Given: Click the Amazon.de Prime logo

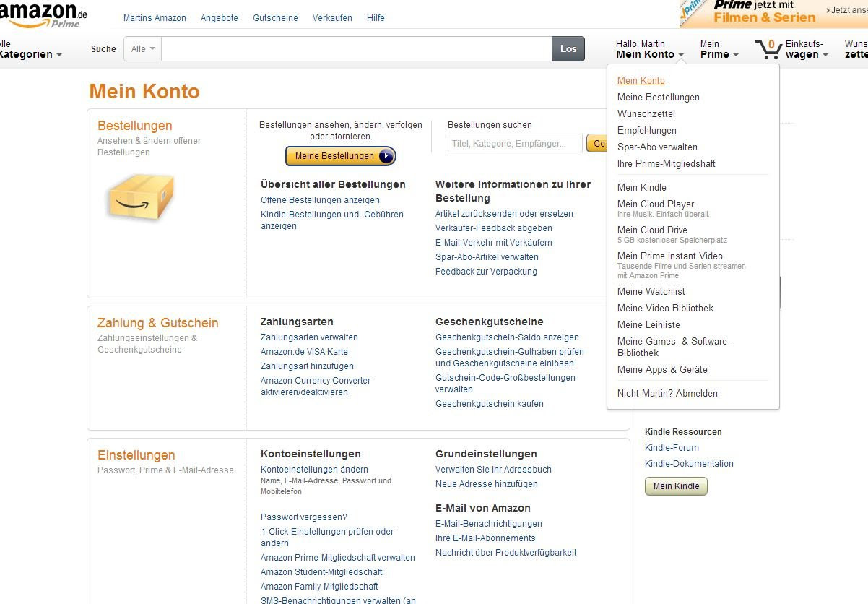Looking at the screenshot, I should [x=43, y=14].
